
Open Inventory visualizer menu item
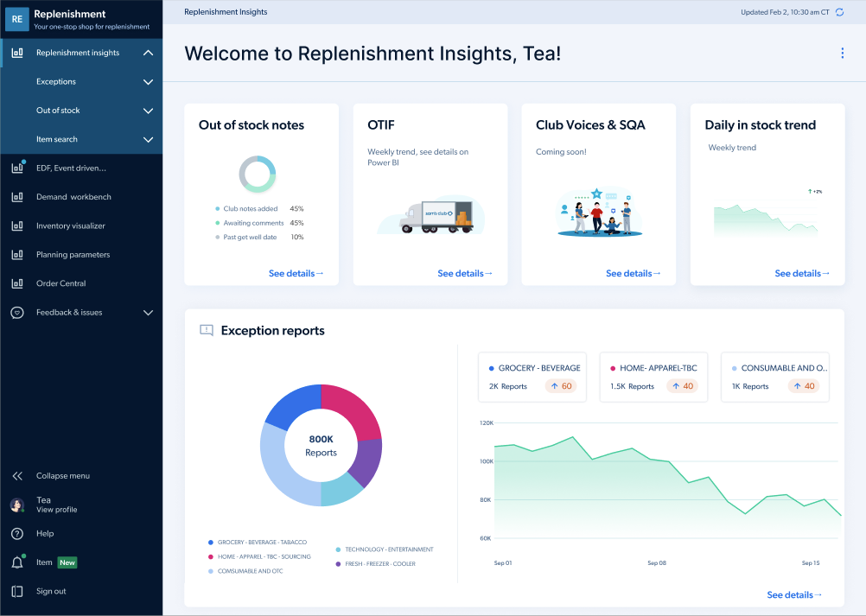pos(71,225)
